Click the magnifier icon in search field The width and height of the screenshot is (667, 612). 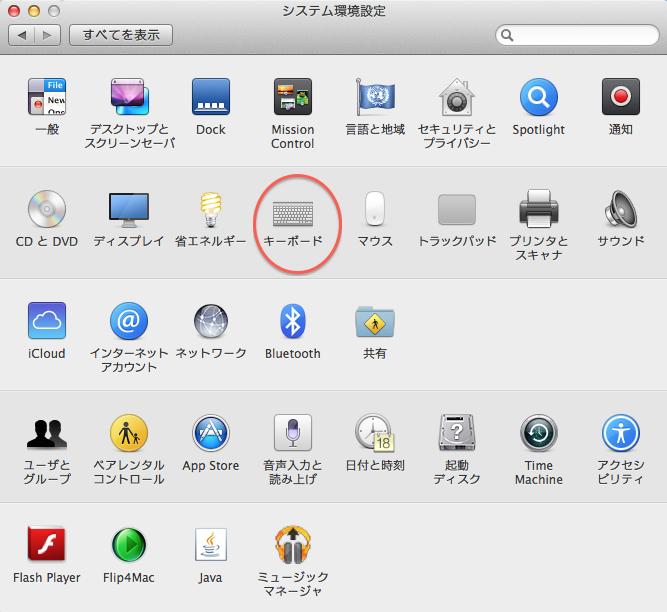(507, 35)
